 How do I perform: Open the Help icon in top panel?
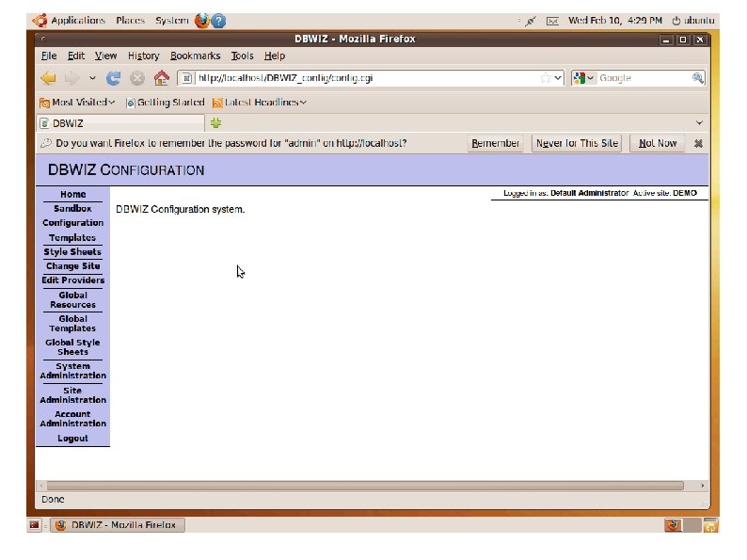point(218,21)
